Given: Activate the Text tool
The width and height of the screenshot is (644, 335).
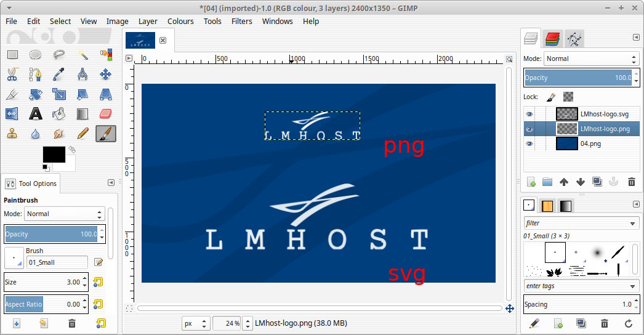Looking at the screenshot, I should pyautogui.click(x=35, y=114).
